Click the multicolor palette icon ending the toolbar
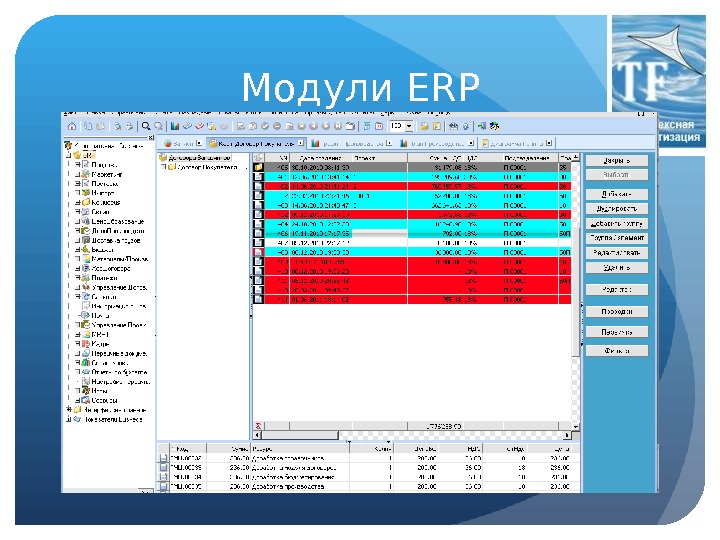 click(x=494, y=126)
